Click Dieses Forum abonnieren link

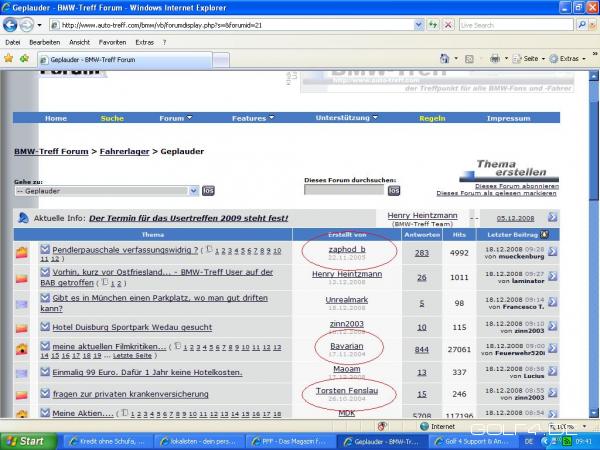click(517, 186)
